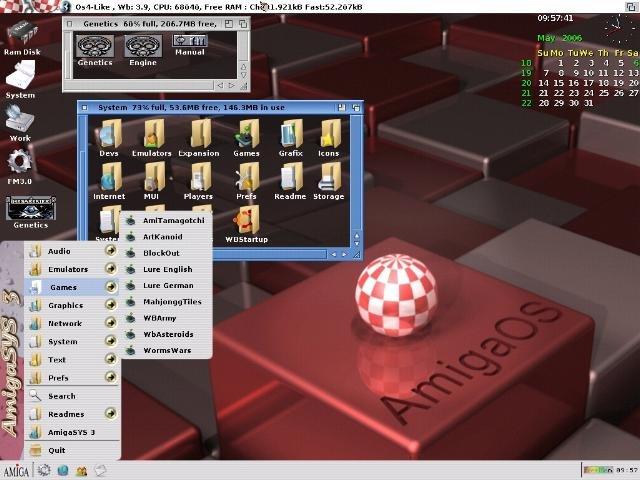The image size is (640, 480).
Task: Open the WBStartup folder icon
Action: [246, 221]
